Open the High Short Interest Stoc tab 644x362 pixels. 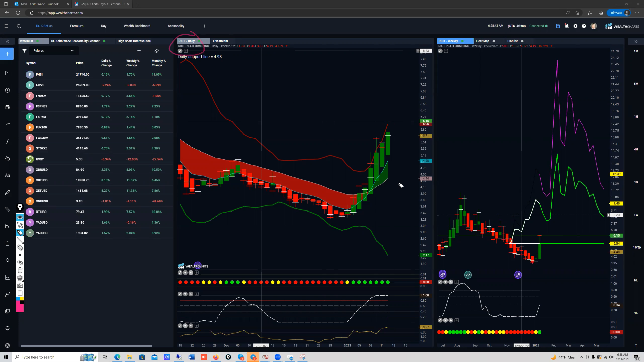coord(134,41)
